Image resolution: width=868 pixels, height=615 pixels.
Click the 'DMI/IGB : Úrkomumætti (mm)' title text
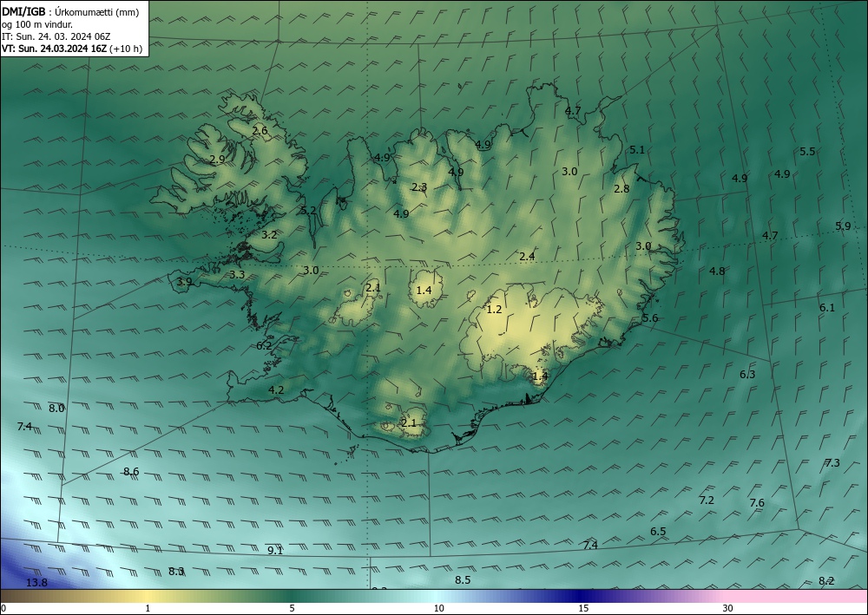[x=70, y=11]
